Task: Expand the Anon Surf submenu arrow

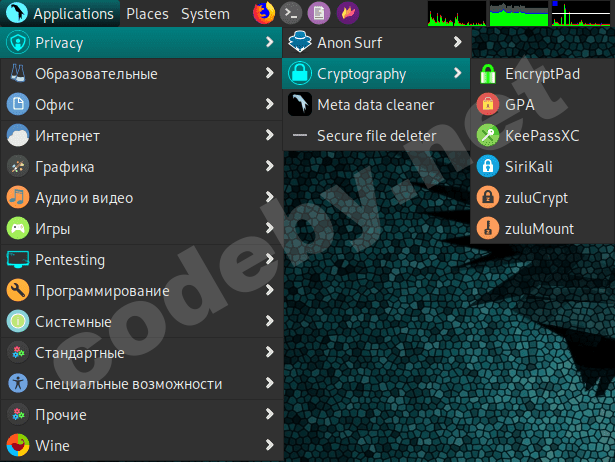Action: click(457, 42)
